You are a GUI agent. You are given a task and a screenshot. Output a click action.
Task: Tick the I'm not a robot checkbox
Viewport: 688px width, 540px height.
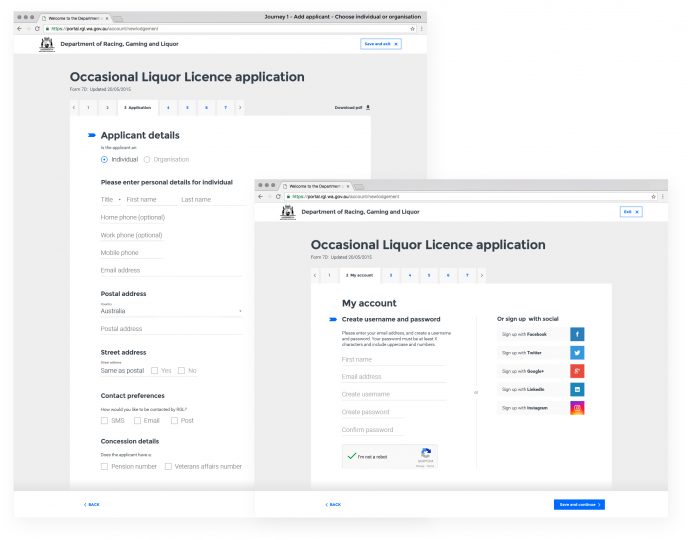coord(351,456)
